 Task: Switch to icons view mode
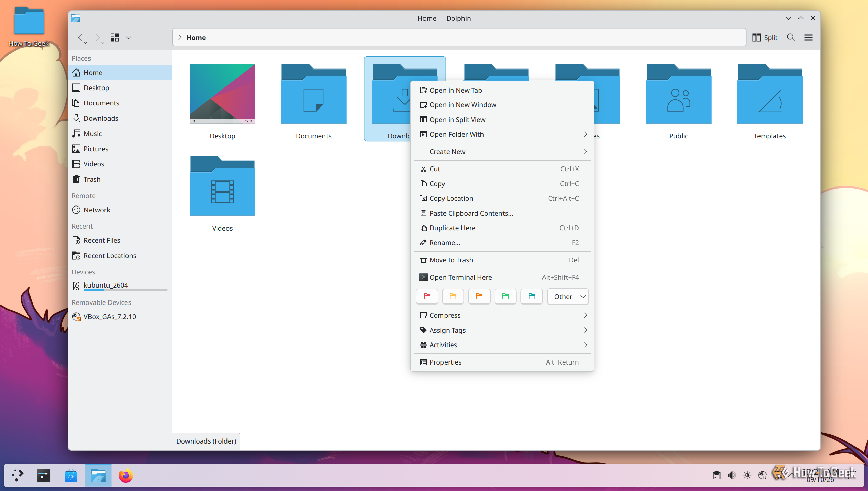pyautogui.click(x=115, y=37)
